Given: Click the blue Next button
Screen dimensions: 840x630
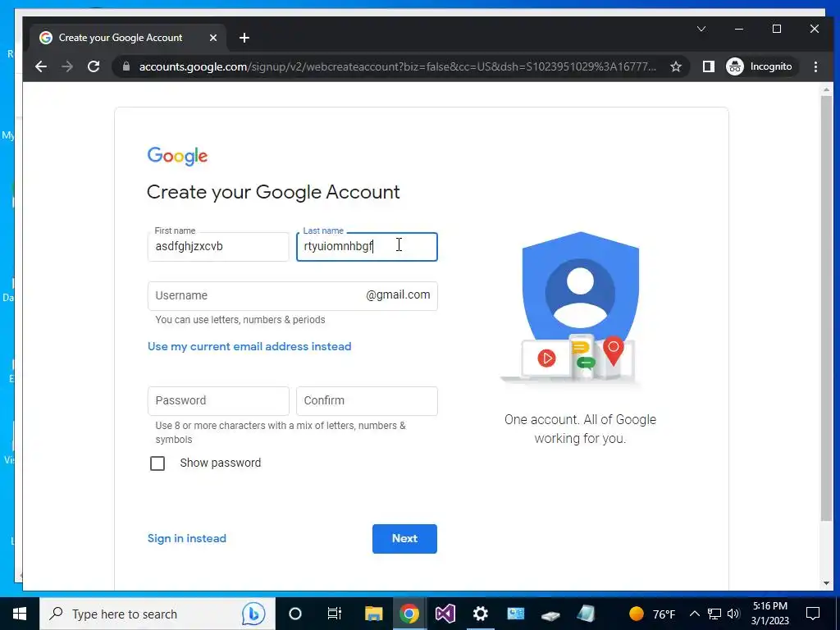Looking at the screenshot, I should point(404,538).
